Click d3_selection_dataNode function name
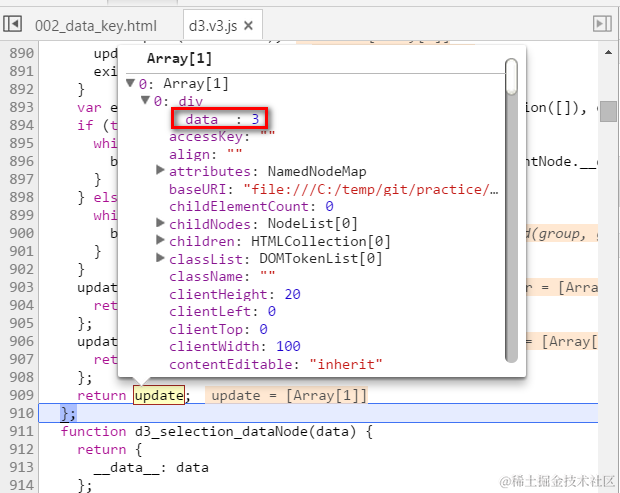Screen dimensions: 620x493 point(221,431)
